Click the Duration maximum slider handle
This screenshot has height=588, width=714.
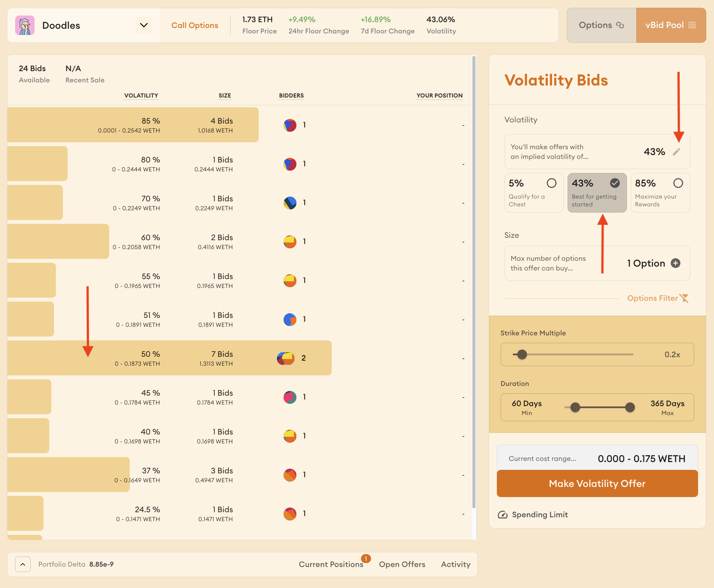click(x=630, y=407)
